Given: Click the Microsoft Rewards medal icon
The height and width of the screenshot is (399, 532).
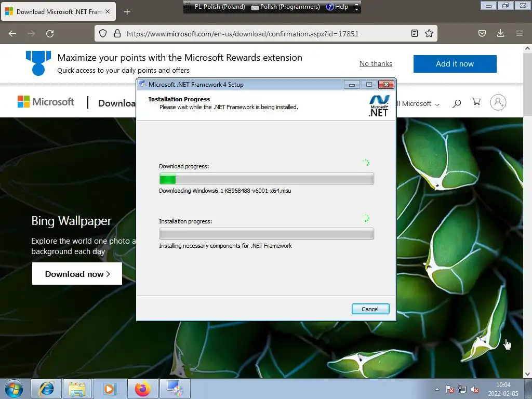Looking at the screenshot, I should coord(38,63).
